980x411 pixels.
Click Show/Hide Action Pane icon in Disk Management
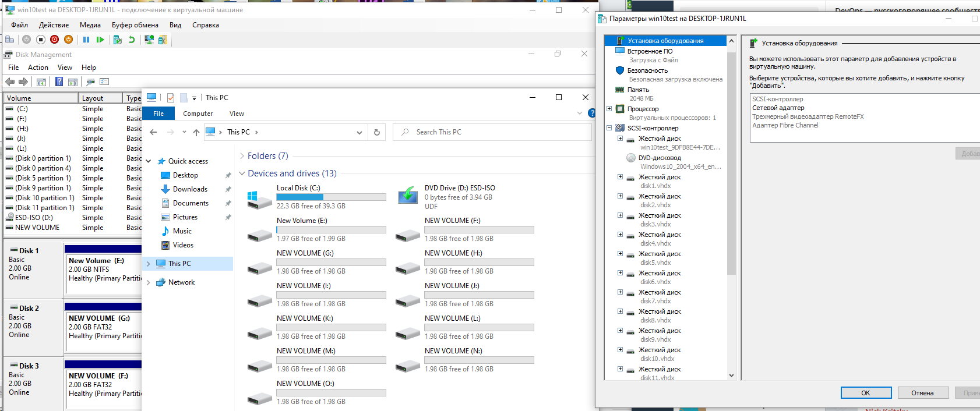tap(73, 82)
